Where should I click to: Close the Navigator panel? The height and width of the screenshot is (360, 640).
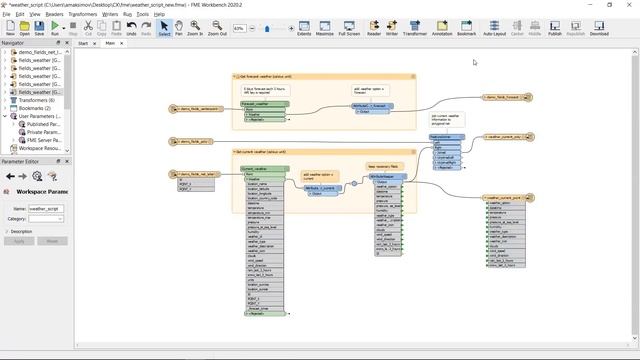67,43
